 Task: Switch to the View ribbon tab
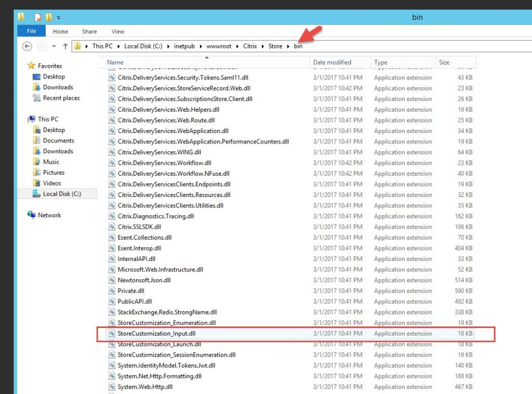tap(118, 32)
